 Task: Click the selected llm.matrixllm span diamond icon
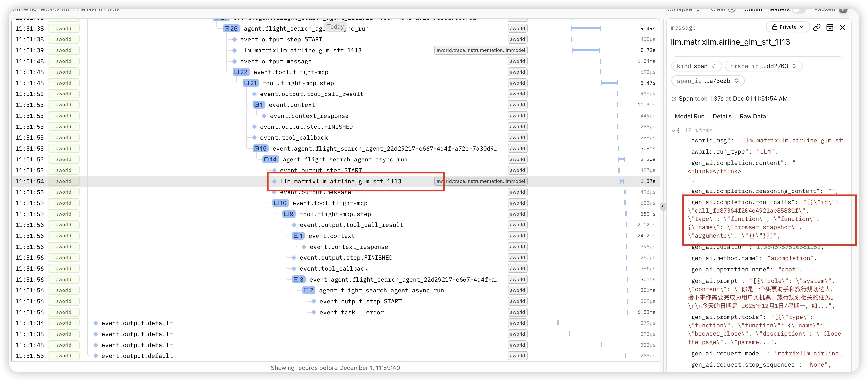274,181
